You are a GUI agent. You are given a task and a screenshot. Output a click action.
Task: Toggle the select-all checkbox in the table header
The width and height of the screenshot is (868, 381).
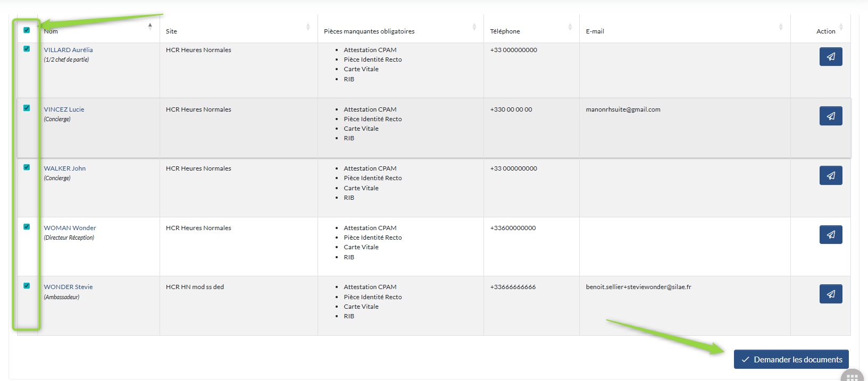(27, 30)
